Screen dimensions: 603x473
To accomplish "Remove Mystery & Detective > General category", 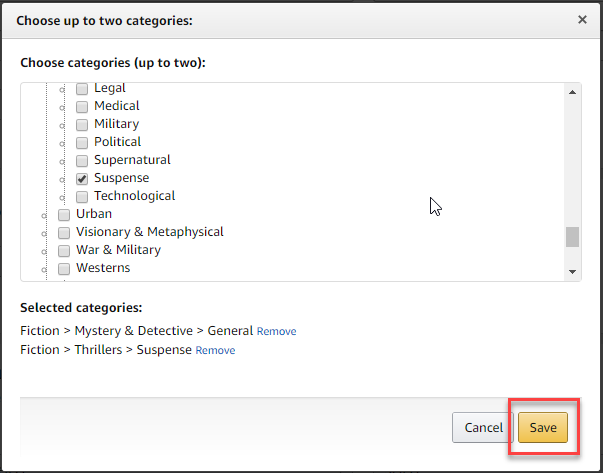I will pyautogui.click(x=277, y=331).
